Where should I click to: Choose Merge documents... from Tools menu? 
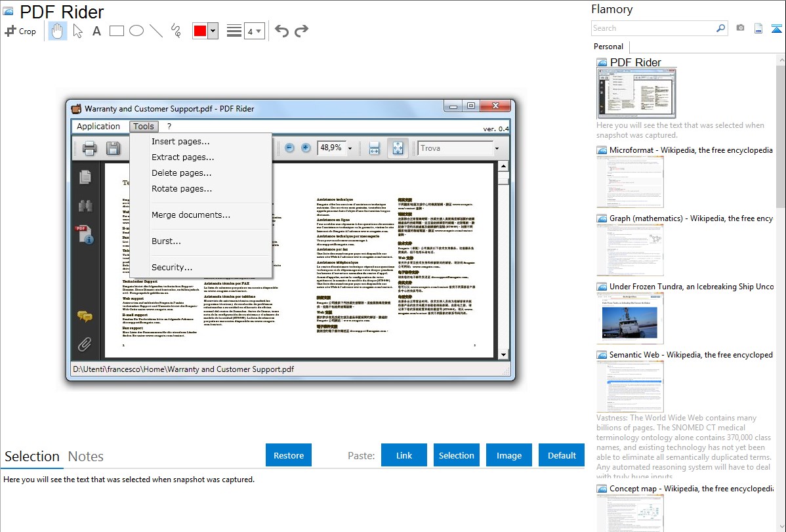[201, 215]
